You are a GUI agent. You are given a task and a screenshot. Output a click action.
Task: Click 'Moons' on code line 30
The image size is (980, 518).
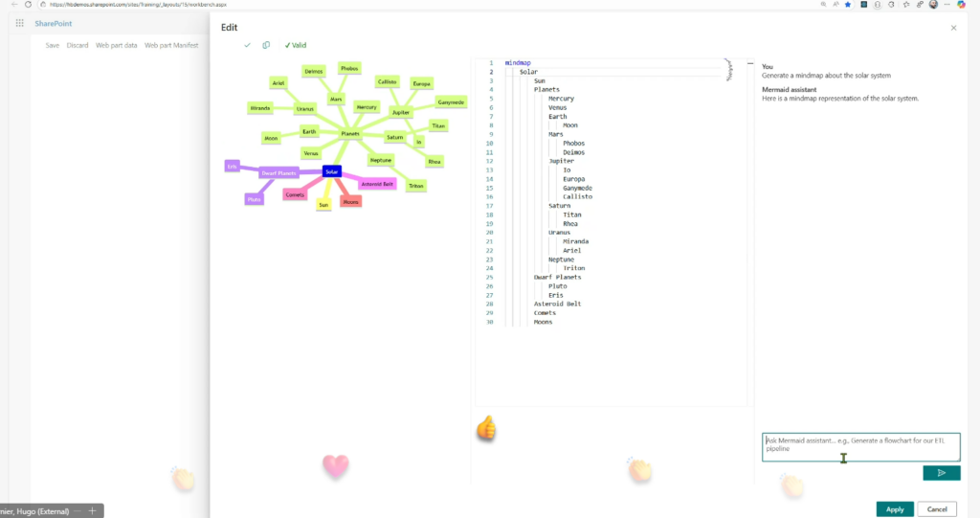click(544, 322)
